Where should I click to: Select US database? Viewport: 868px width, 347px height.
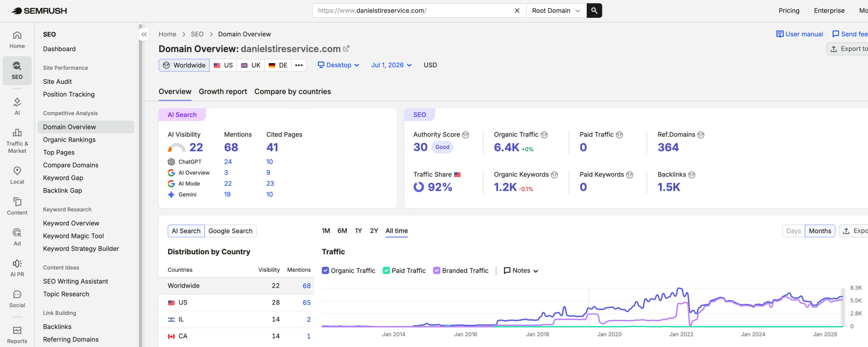coord(223,65)
